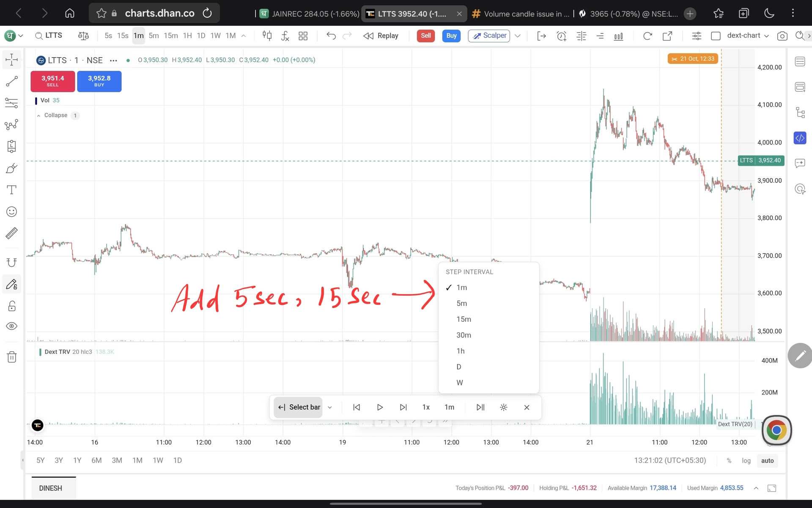
Task: Open the dext-chart layout dropdown
Action: (x=748, y=36)
